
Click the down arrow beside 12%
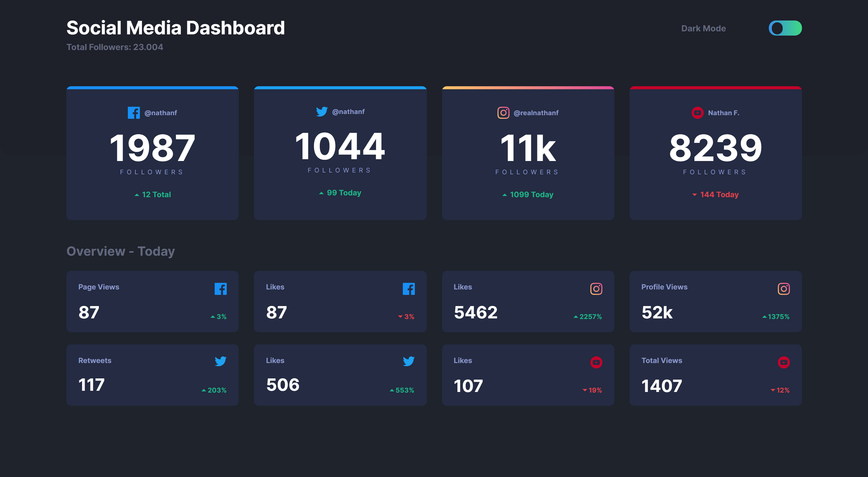click(x=773, y=390)
